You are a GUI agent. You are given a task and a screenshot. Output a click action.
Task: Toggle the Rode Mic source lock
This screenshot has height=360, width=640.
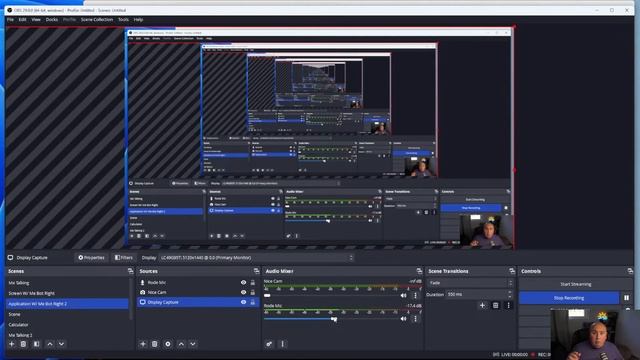pyautogui.click(x=253, y=282)
